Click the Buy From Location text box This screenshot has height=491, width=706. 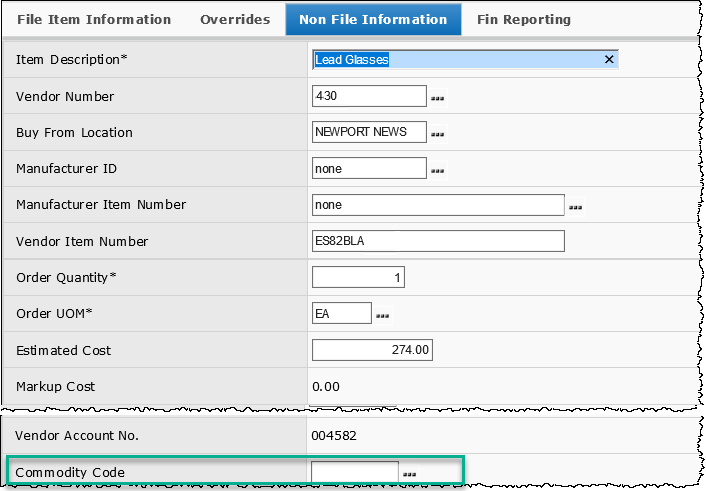coord(369,132)
